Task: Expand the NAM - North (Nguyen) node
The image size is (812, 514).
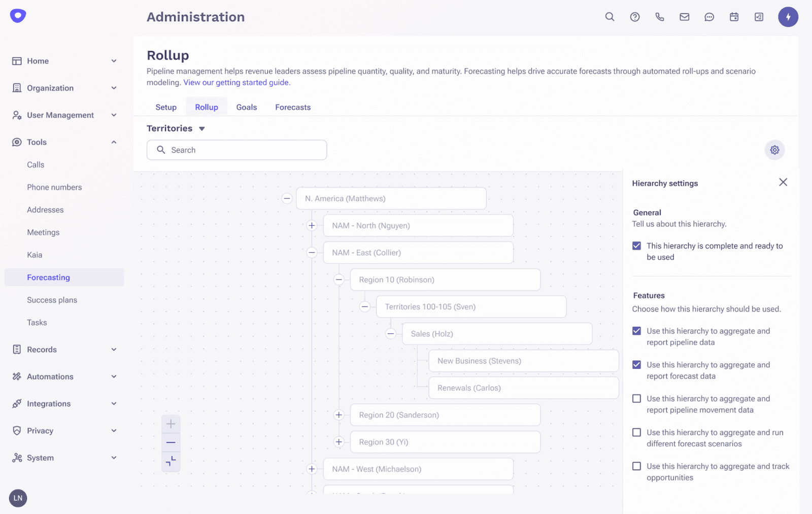Action: tap(312, 226)
